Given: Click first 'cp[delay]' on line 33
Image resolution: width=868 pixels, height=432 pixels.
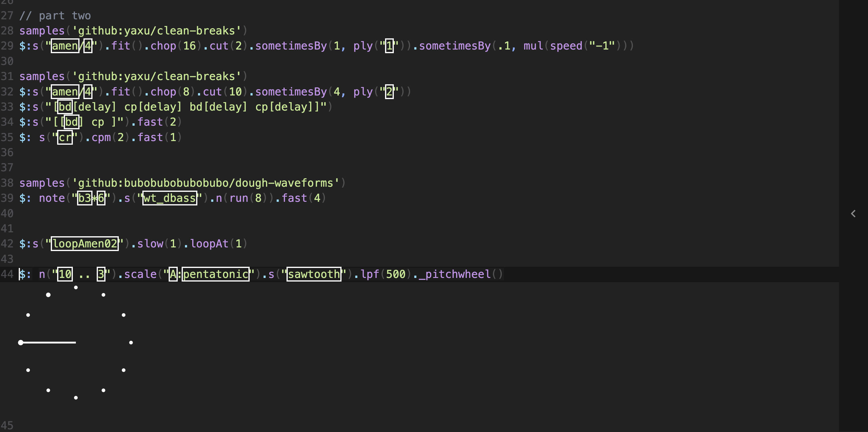Looking at the screenshot, I should pos(153,107).
